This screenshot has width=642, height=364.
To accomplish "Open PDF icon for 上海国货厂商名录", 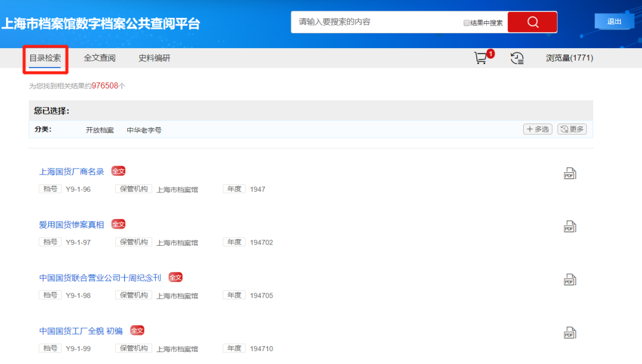I will (x=570, y=173).
